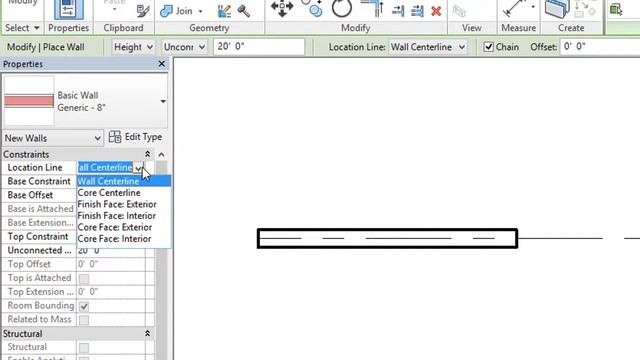Collapse the Structural section
The height and width of the screenshot is (360, 640).
(x=147, y=333)
